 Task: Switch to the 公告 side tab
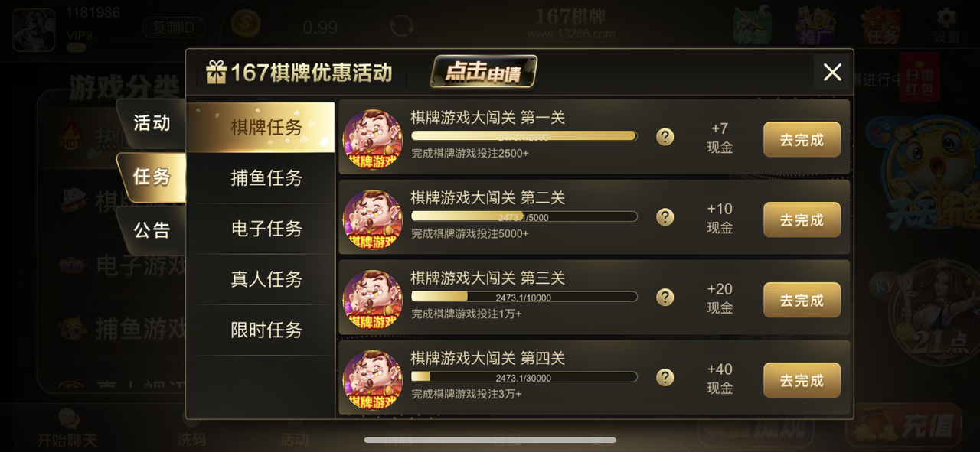click(x=152, y=230)
